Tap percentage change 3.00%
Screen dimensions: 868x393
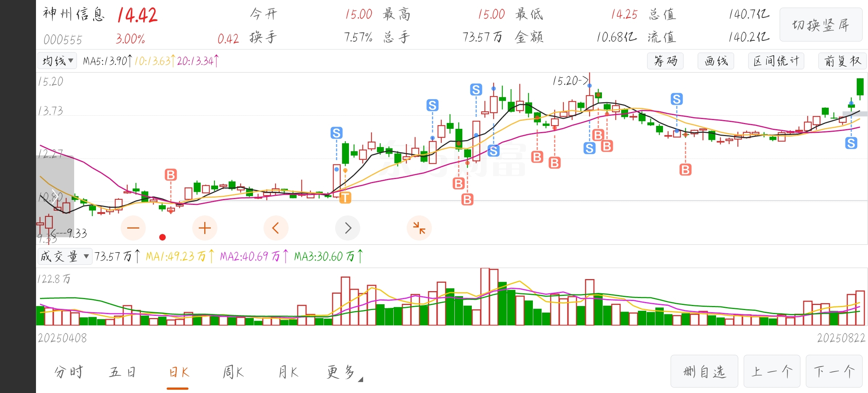130,39
